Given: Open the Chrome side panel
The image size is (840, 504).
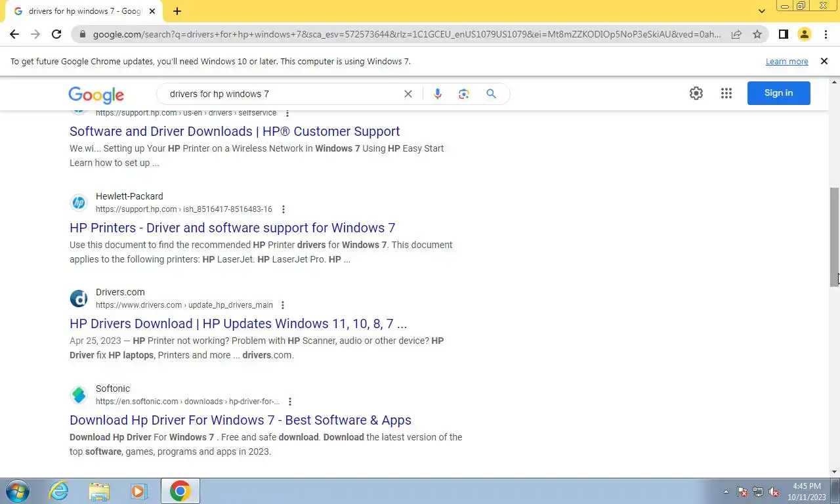Looking at the screenshot, I should coord(783,34).
